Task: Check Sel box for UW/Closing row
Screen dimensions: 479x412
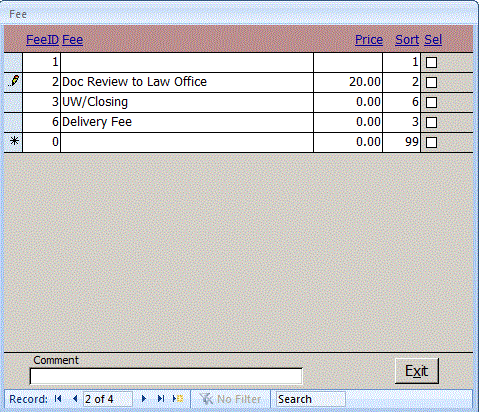Action: [431, 102]
